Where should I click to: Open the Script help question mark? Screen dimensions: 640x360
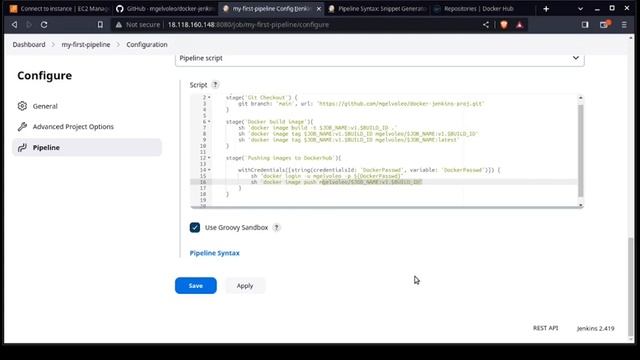click(215, 84)
